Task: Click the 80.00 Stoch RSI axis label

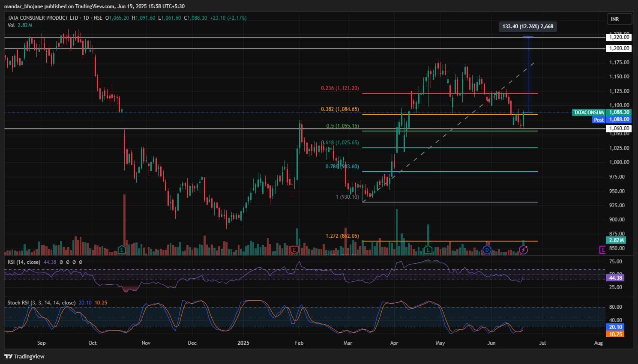Action: click(616, 307)
